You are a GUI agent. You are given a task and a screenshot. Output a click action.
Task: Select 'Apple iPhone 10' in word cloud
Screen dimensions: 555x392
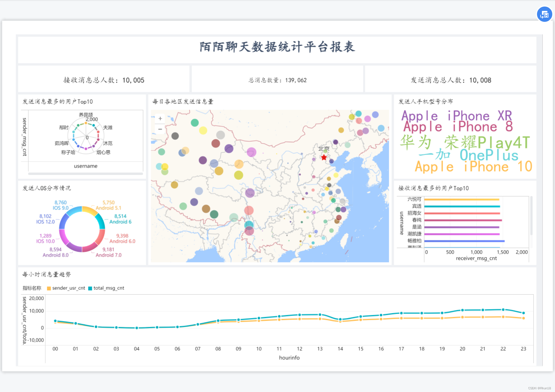click(x=473, y=167)
